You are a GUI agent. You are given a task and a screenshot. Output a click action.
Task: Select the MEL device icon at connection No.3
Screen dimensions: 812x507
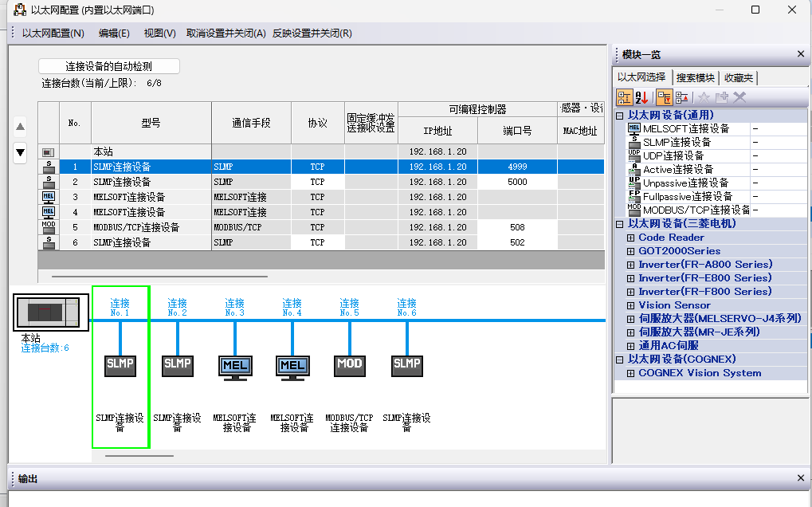coord(235,366)
